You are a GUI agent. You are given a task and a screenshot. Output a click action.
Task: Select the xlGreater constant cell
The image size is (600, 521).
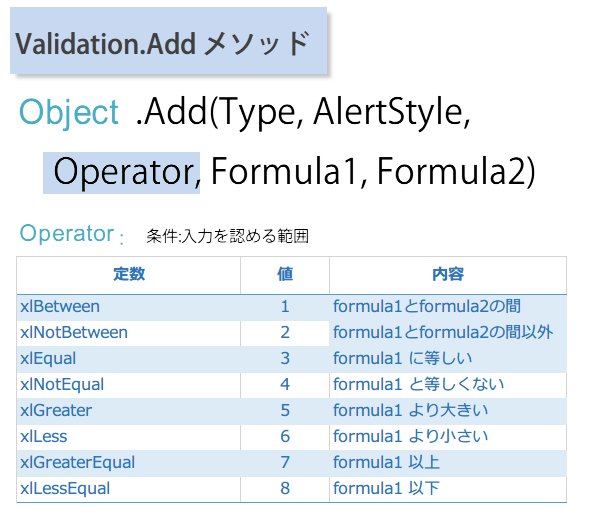point(56,410)
